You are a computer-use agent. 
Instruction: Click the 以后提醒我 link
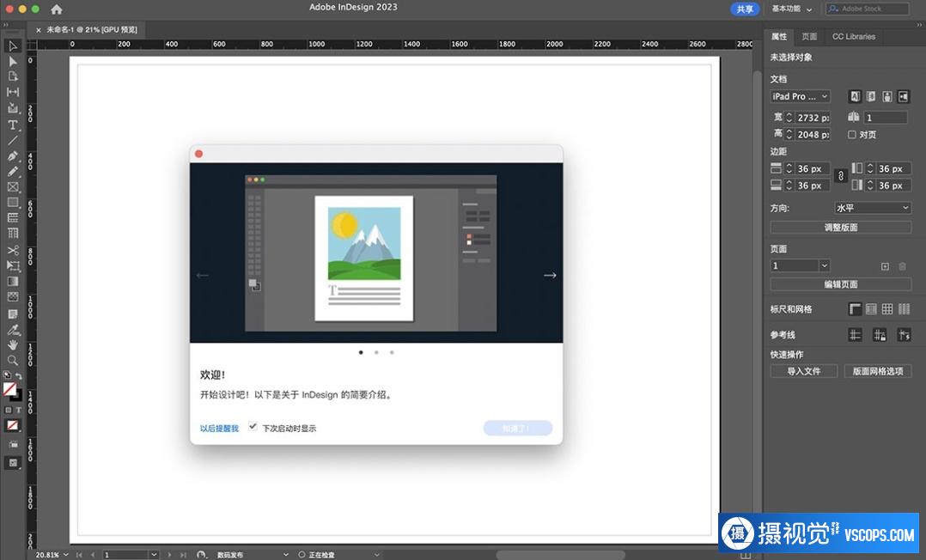(219, 429)
